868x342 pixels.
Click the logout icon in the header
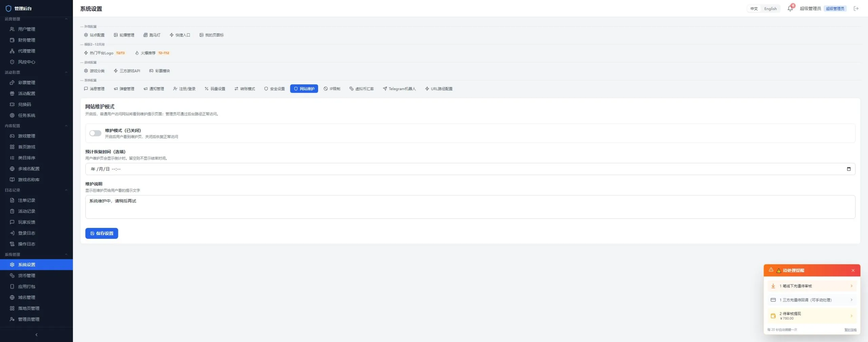point(856,8)
